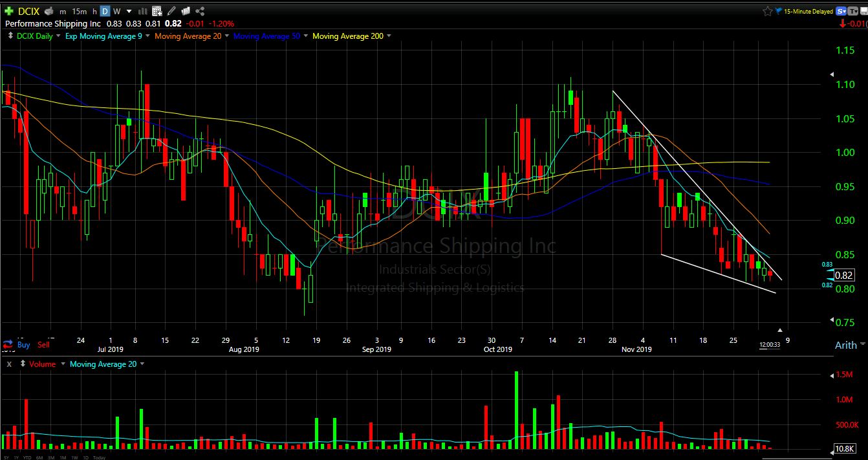Close the Volume pane with X

pyautogui.click(x=9, y=364)
